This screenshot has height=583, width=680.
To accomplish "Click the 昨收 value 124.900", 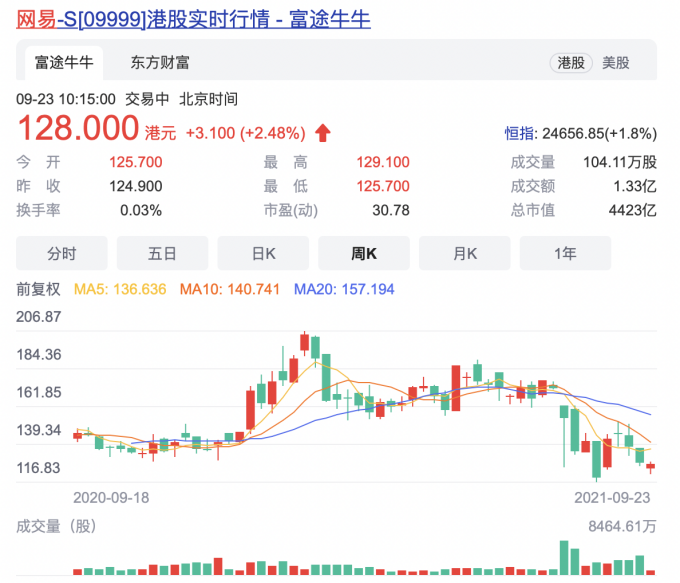I will coord(135,186).
